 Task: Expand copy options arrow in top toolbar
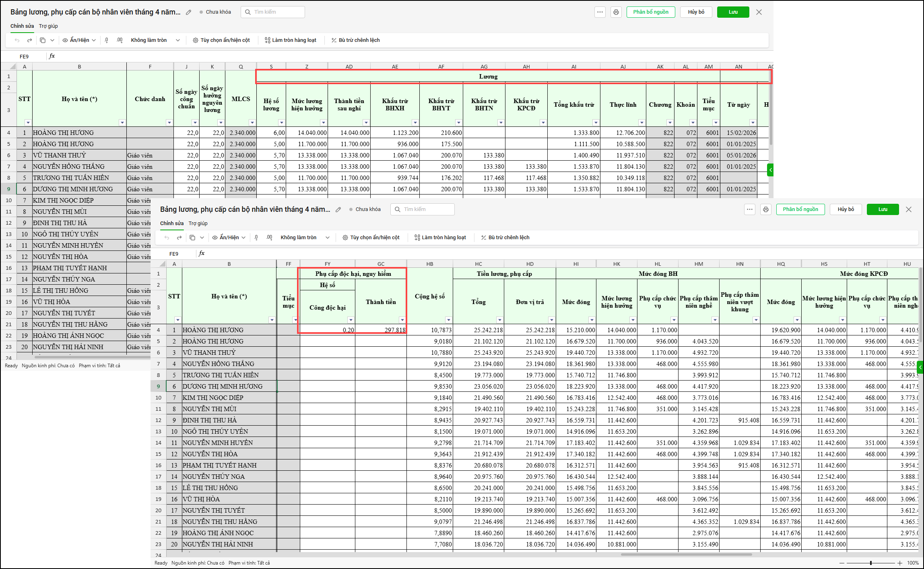click(52, 40)
